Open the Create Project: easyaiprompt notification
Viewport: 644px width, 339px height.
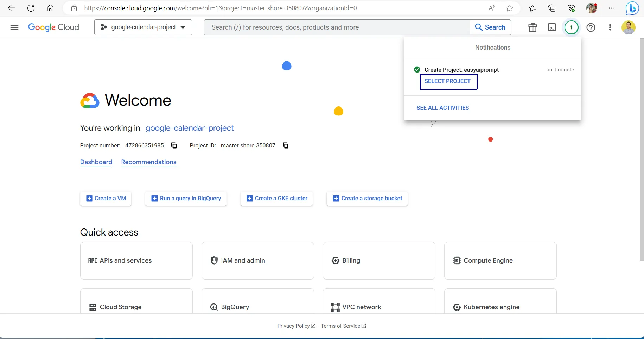click(461, 70)
